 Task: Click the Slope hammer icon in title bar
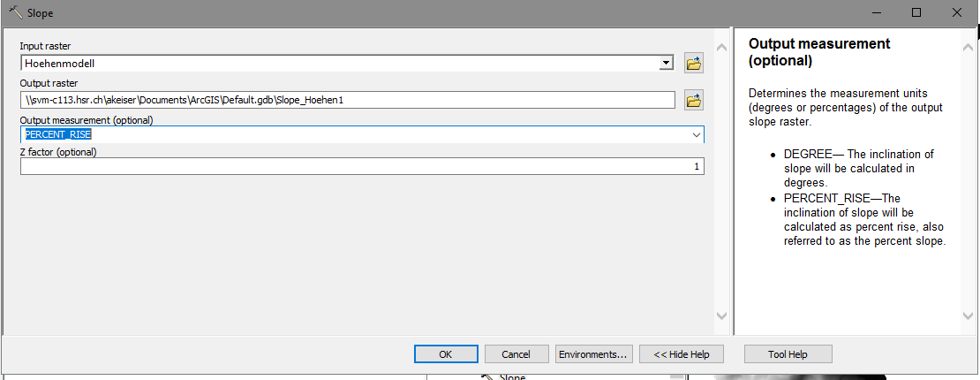(15, 13)
